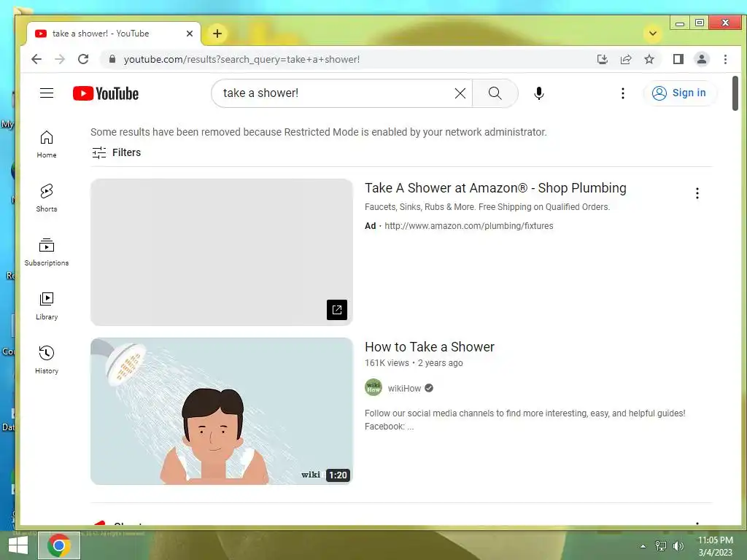747x560 pixels.
Task: Click the YouTube logo
Action: click(106, 93)
